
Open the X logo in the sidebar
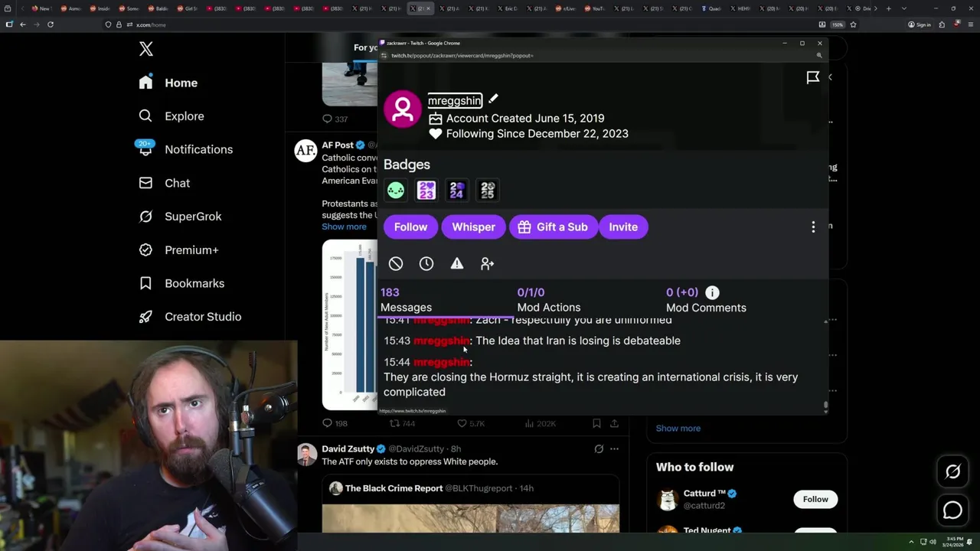pos(146,50)
